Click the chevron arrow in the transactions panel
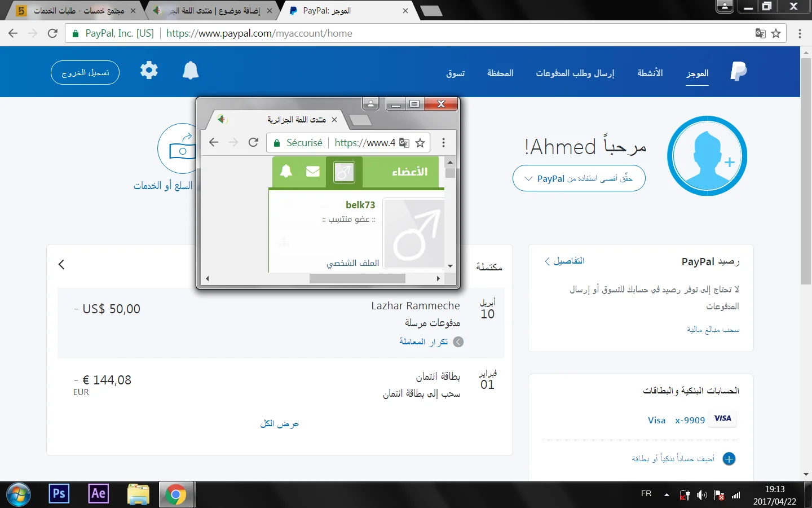Screen dimensions: 812x508 tap(61, 264)
